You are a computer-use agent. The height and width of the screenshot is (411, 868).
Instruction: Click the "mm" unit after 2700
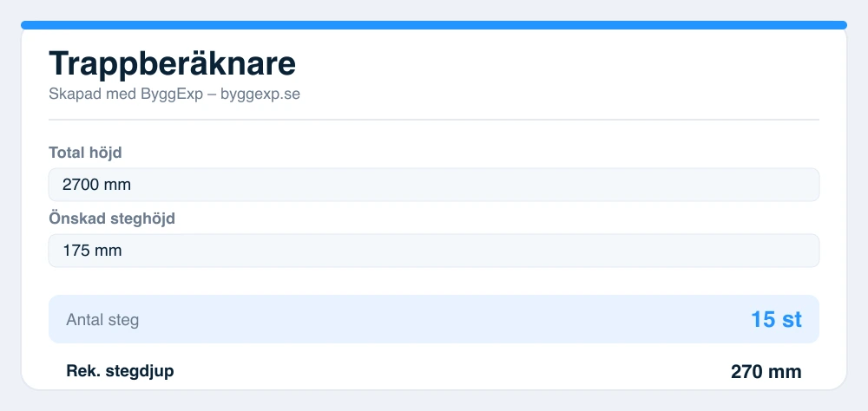tap(118, 185)
